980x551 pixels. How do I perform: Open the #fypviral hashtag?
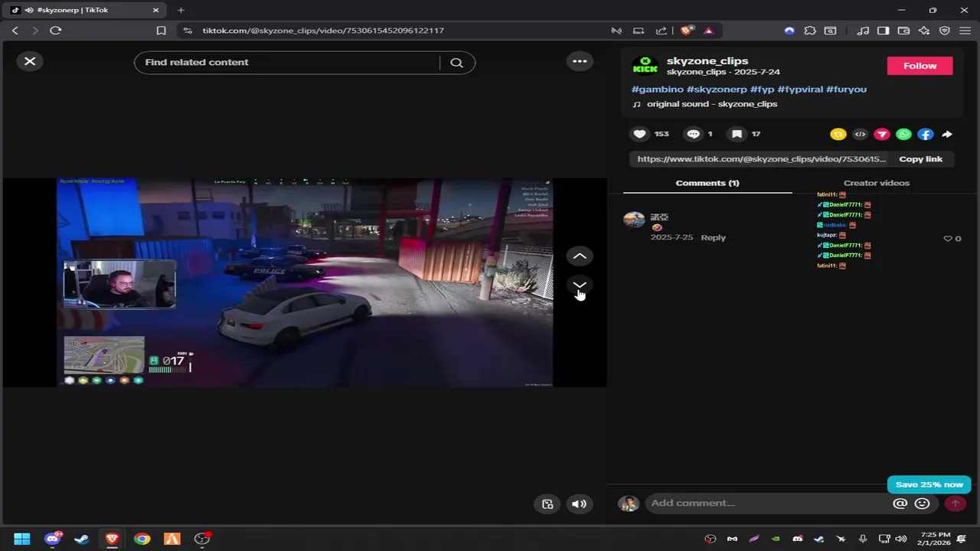coord(800,90)
